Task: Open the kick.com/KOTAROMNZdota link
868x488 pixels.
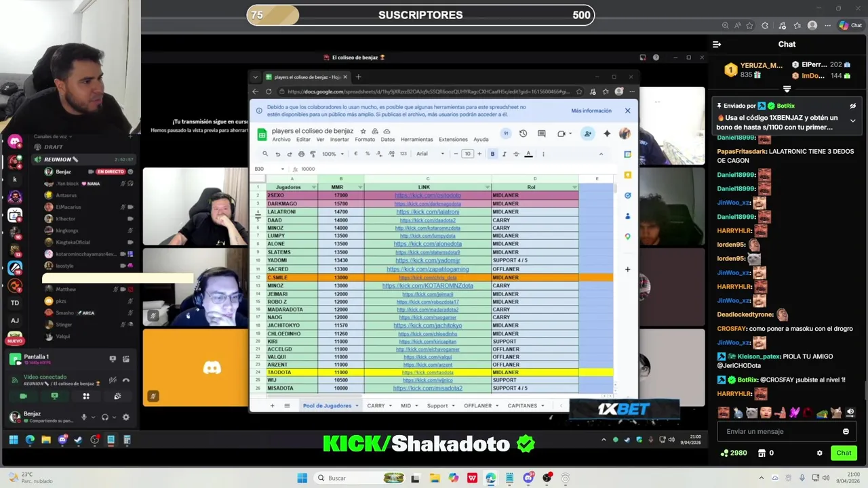Action: [427, 285]
